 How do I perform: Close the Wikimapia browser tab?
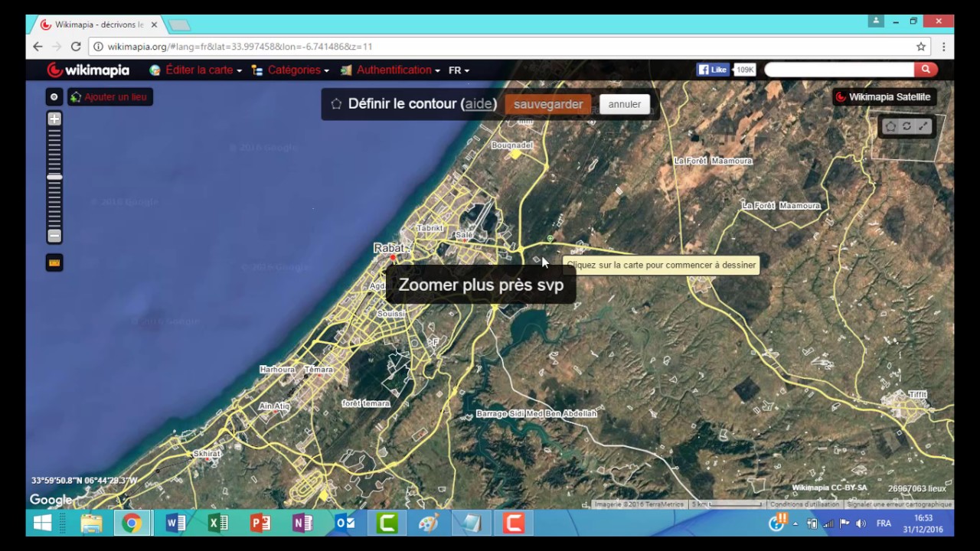tap(153, 25)
